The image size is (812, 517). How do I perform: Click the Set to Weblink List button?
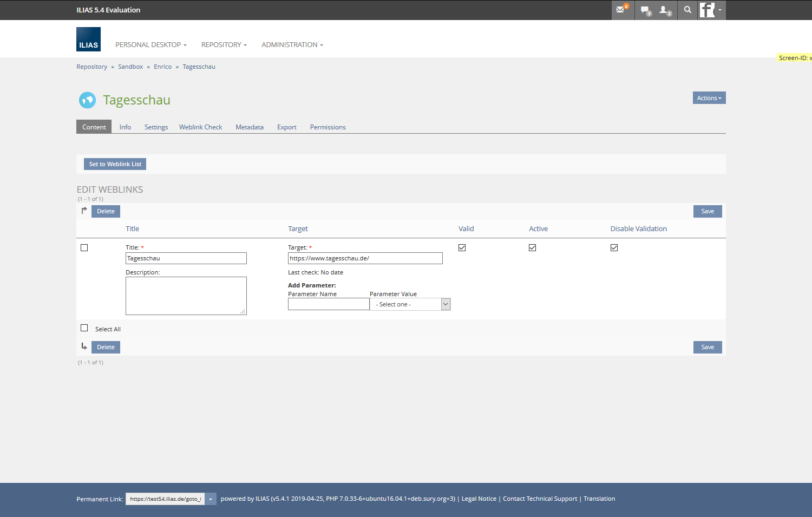[x=115, y=164]
